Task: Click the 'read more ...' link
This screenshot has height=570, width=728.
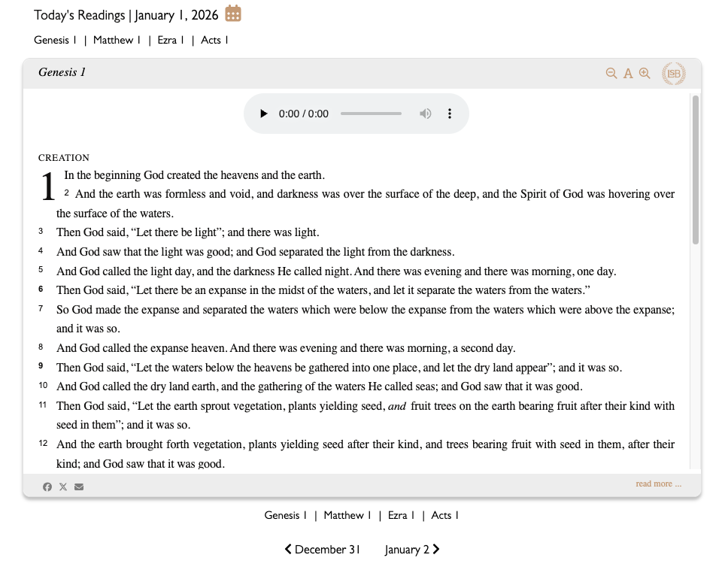Action: (658, 483)
